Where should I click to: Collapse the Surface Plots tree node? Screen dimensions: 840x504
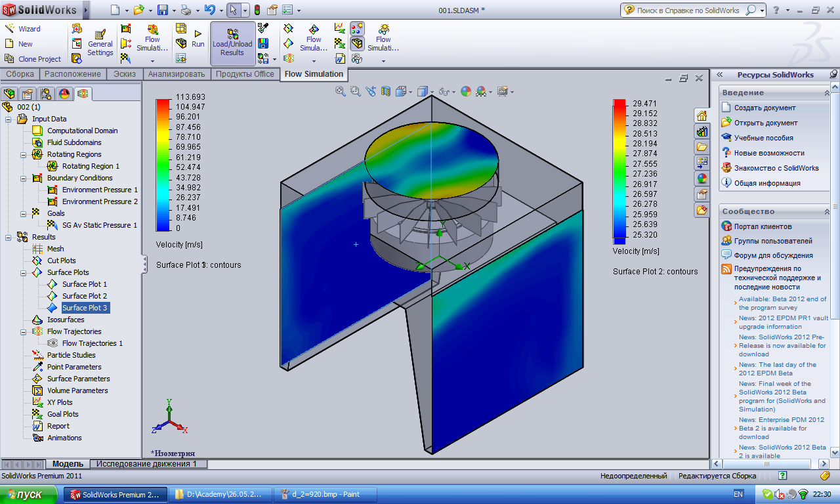click(x=23, y=272)
